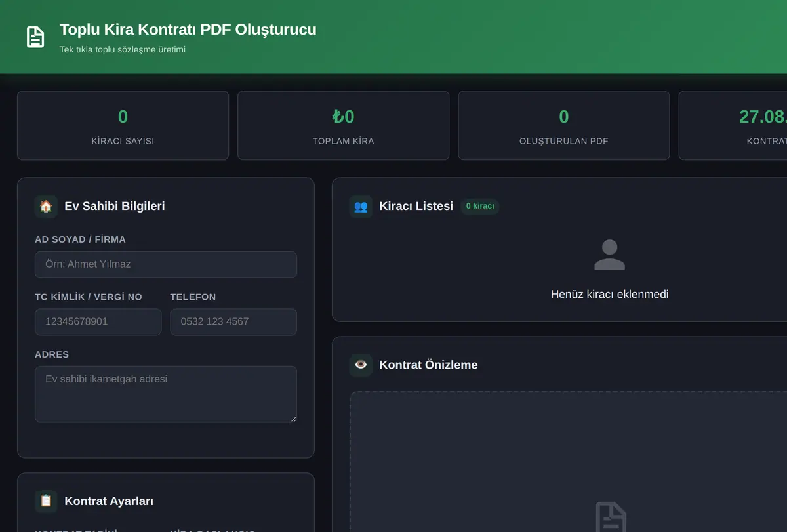
Task: Click the clipboard icon beside Kontrat Ayarları
Action: click(46, 501)
